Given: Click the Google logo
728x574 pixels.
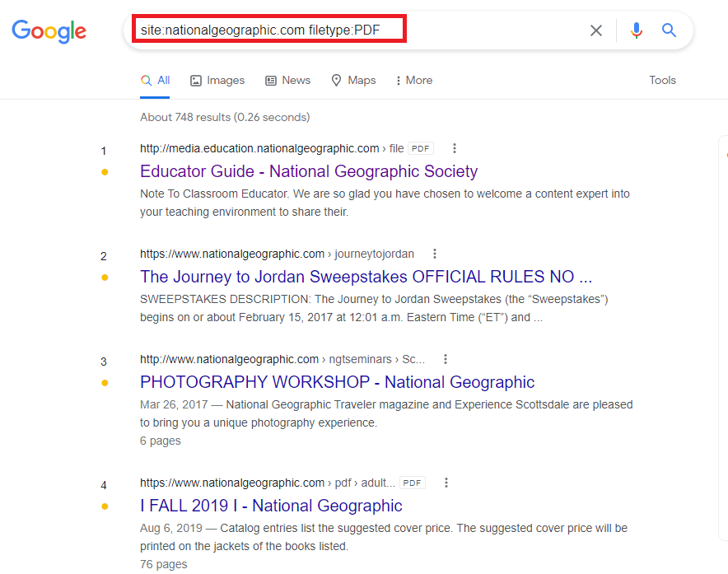Looking at the screenshot, I should [x=49, y=31].
